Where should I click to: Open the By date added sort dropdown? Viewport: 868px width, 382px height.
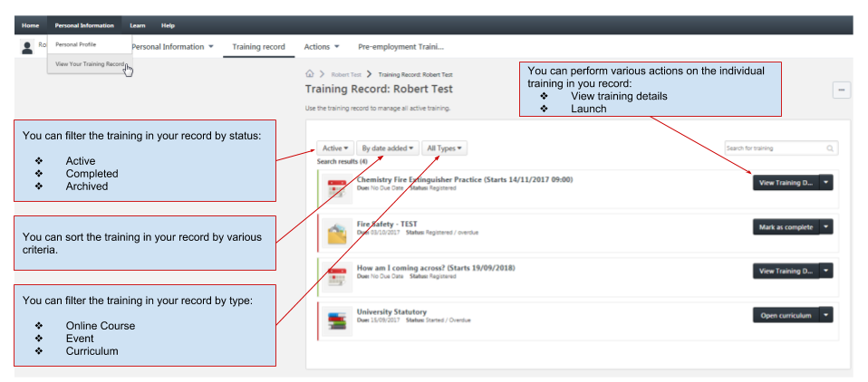(x=388, y=148)
